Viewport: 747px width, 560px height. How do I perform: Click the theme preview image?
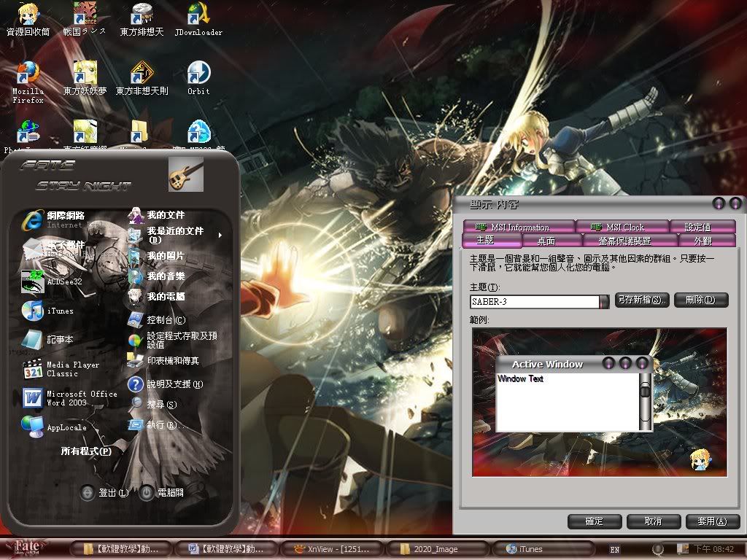[600, 402]
